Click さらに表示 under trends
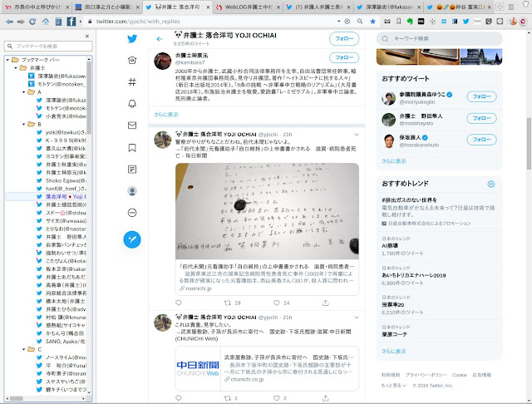The width and height of the screenshot is (532, 404). pyautogui.click(x=393, y=352)
